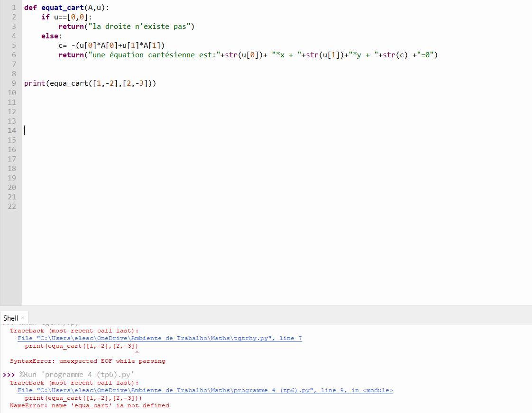
Task: Click the c= -(u[0]*A[0]+u[1]*A[1]) line
Action: [x=111, y=45]
